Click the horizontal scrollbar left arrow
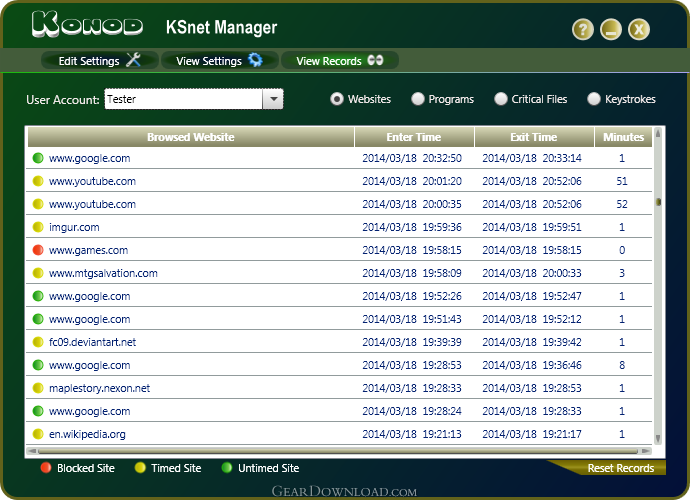Screen dimensions: 690x500 pos(32,451)
